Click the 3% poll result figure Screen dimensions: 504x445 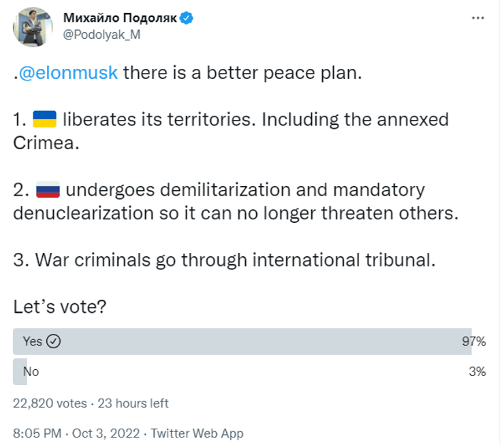pyautogui.click(x=477, y=371)
